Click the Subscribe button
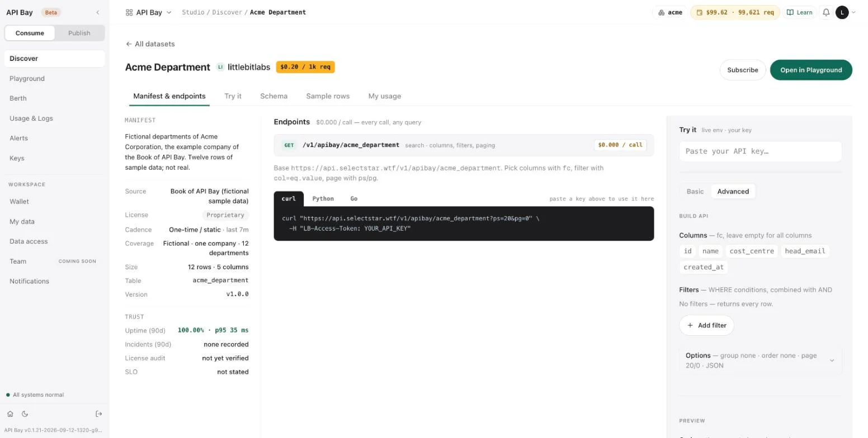This screenshot has height=438, width=868. point(742,70)
